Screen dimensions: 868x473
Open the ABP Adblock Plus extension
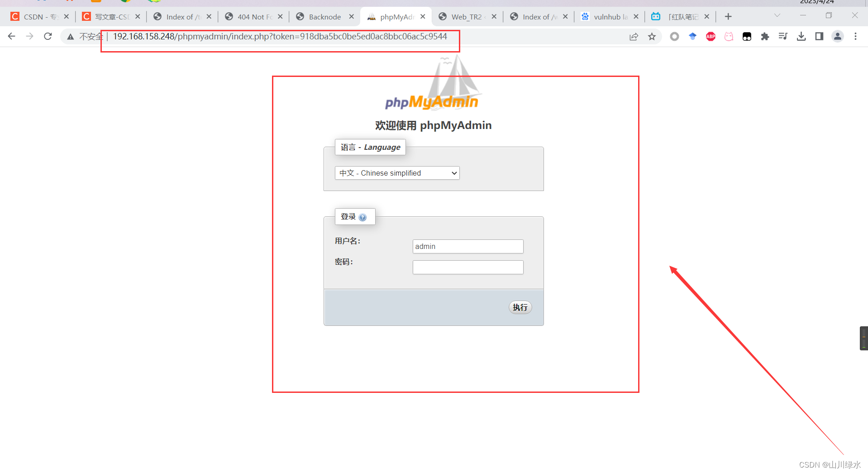pyautogui.click(x=711, y=37)
